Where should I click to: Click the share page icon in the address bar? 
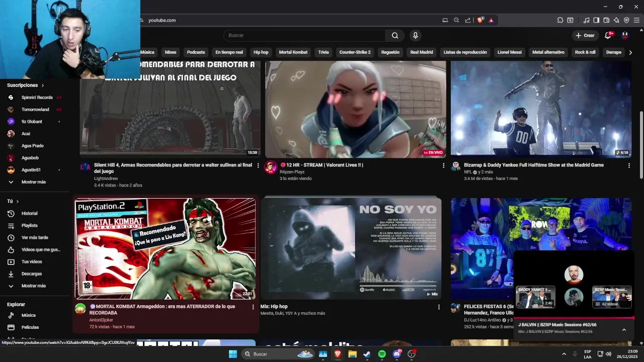(x=468, y=20)
